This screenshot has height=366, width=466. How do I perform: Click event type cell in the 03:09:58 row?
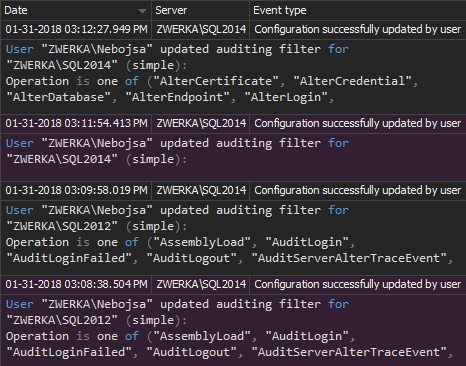[358, 191]
